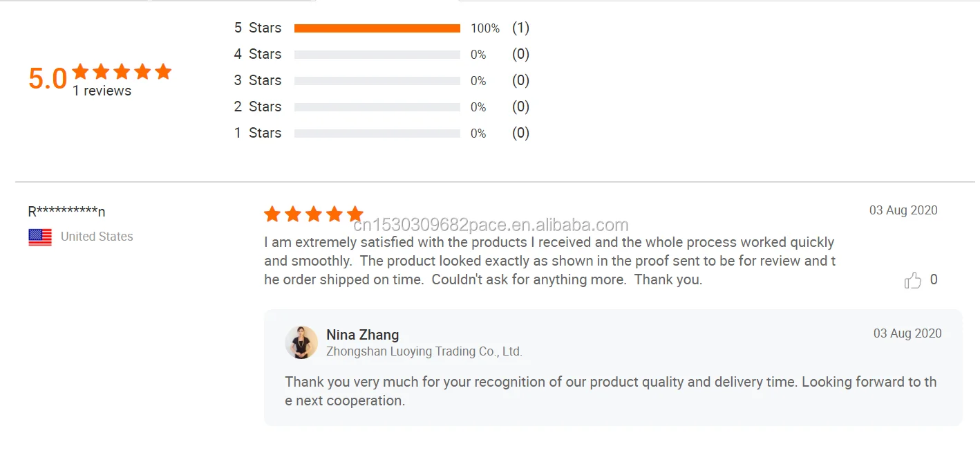Click the orange 5 Stars progress bar
The image size is (980, 451).
coord(377,28)
